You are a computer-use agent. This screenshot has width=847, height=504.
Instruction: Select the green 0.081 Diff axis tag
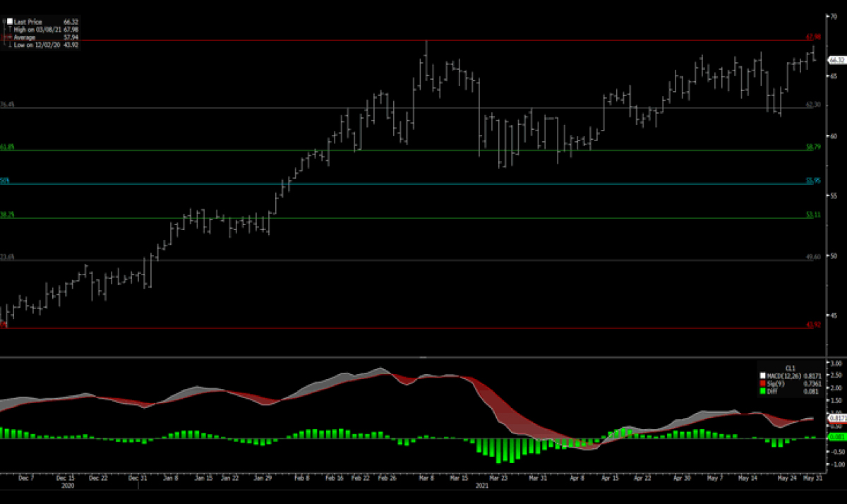click(836, 437)
